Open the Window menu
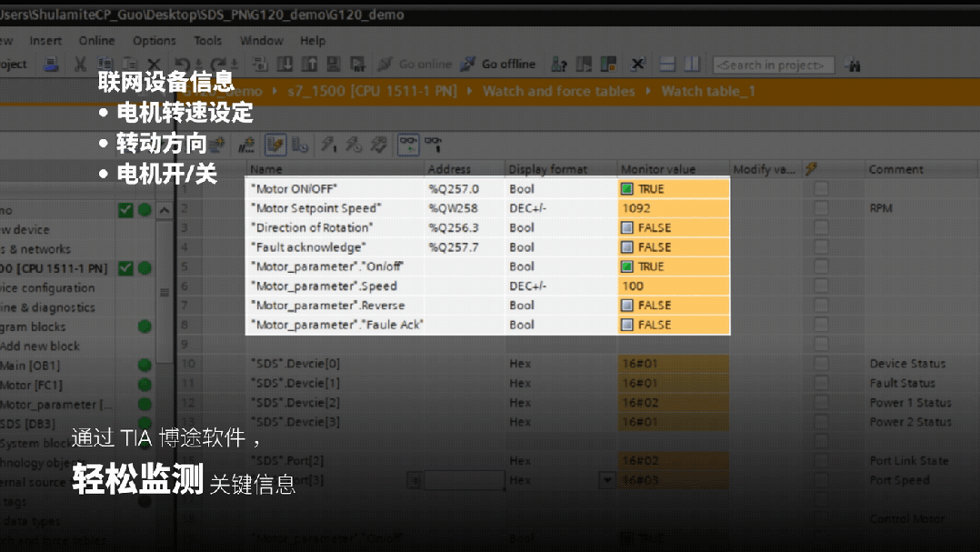 pos(261,41)
